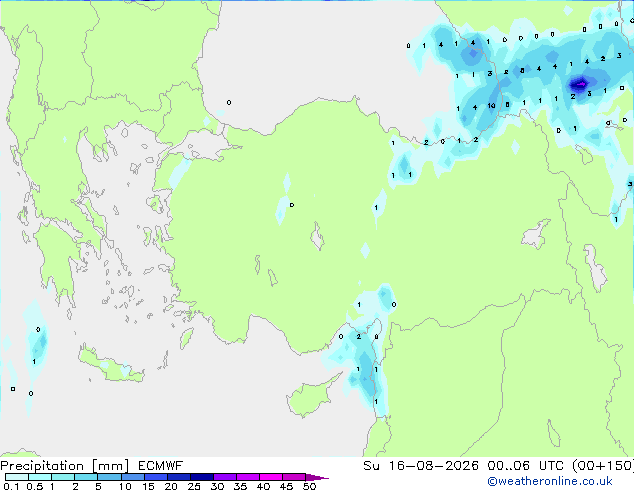Click the Precipitation [mm] title text

[65, 466]
